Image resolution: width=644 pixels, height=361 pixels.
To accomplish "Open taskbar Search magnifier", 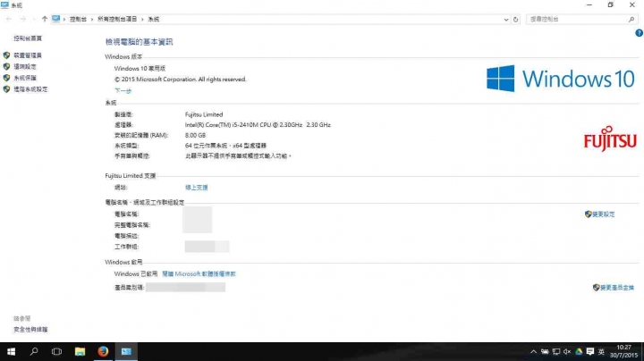I will tap(34, 351).
